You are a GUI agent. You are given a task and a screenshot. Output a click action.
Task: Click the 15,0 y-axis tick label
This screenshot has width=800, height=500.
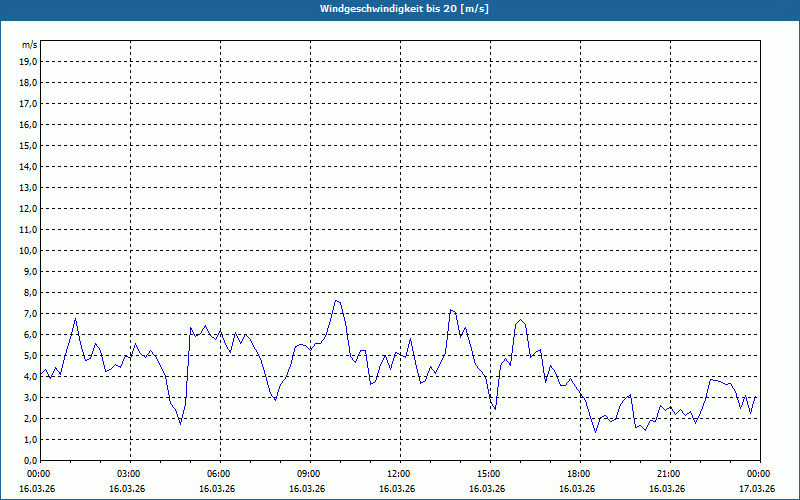[x=29, y=145]
